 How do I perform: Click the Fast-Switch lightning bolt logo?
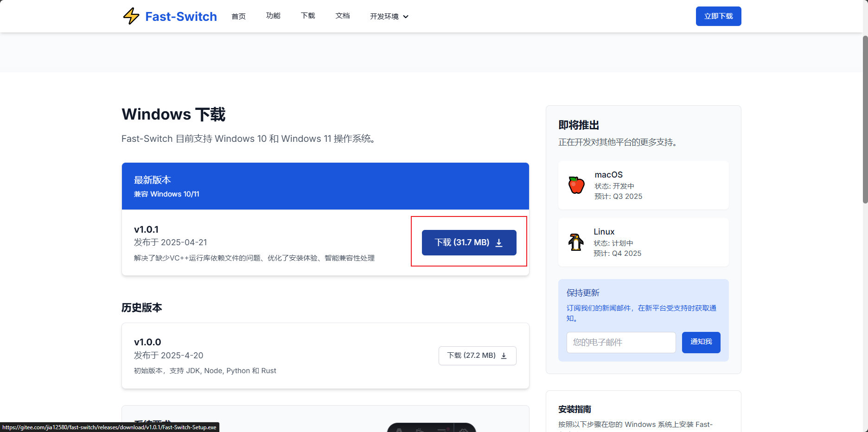click(131, 16)
